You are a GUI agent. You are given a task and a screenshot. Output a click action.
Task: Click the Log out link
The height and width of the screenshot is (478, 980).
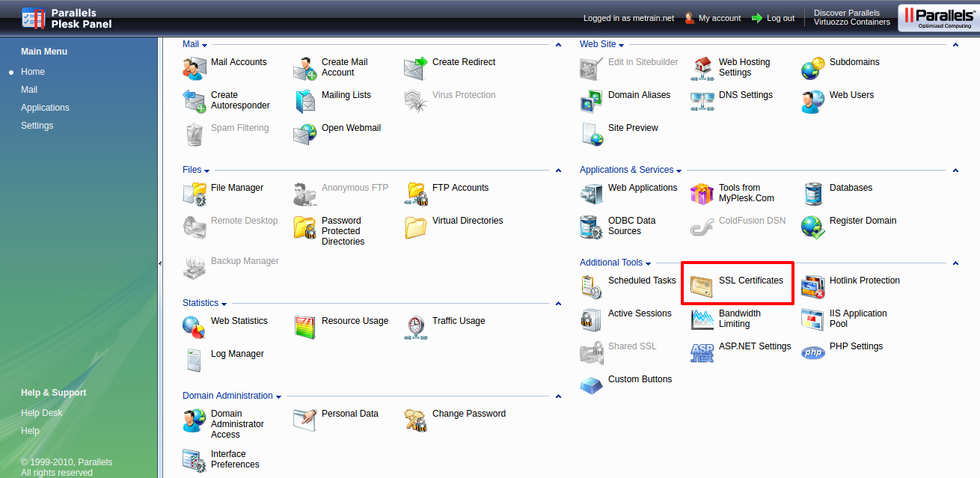pyautogui.click(x=780, y=18)
